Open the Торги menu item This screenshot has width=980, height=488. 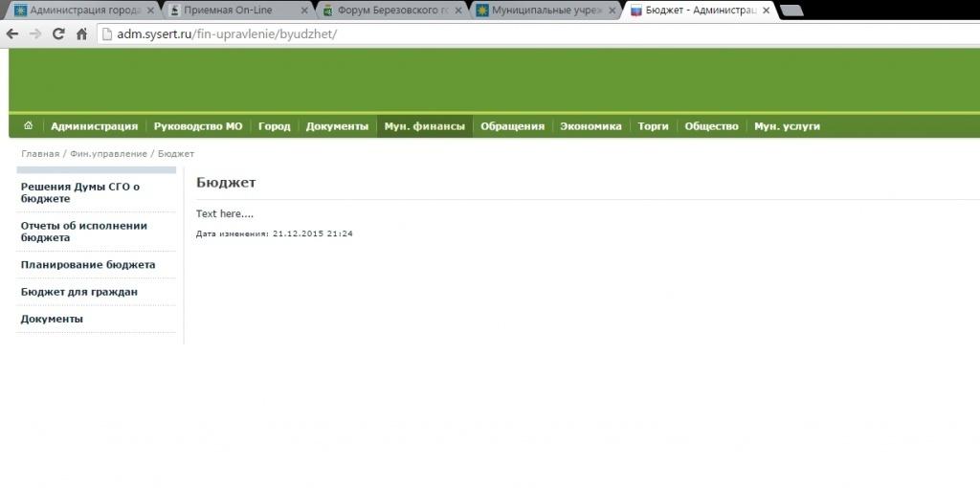pyautogui.click(x=653, y=126)
